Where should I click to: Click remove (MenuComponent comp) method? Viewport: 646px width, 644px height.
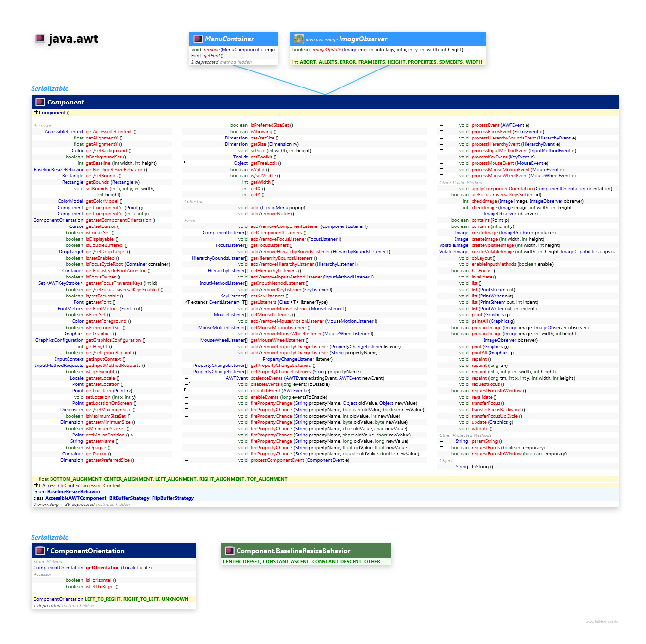pos(239,50)
